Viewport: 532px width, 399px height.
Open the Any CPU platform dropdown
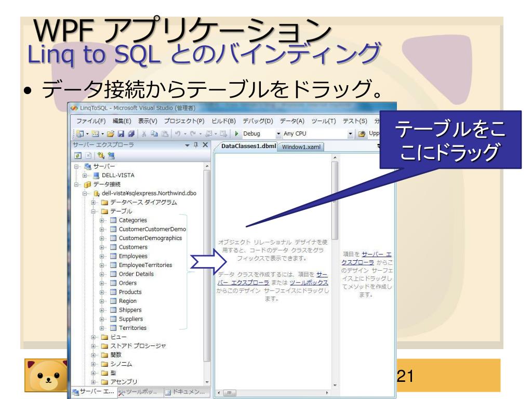click(350, 134)
